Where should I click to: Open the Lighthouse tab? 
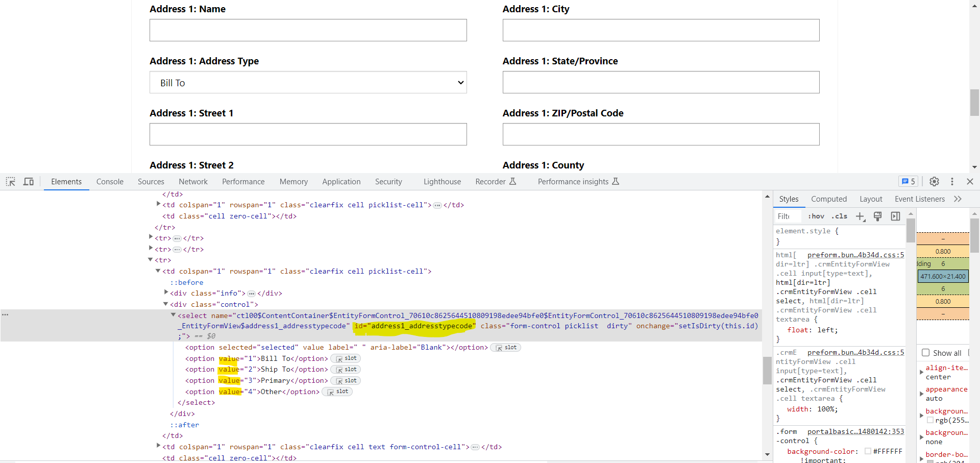[442, 182]
